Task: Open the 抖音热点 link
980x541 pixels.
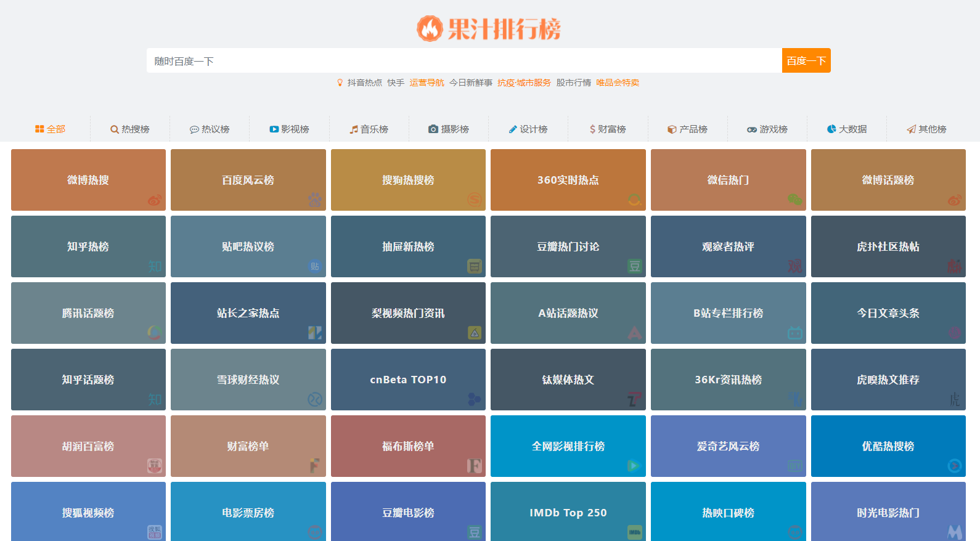Action: tap(365, 83)
